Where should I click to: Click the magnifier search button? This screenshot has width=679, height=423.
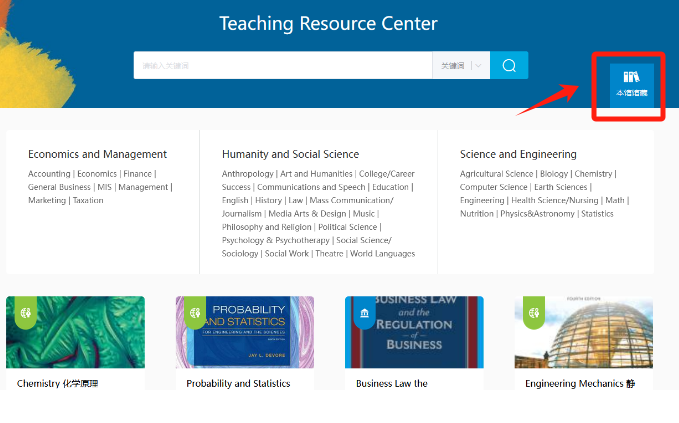click(x=509, y=66)
